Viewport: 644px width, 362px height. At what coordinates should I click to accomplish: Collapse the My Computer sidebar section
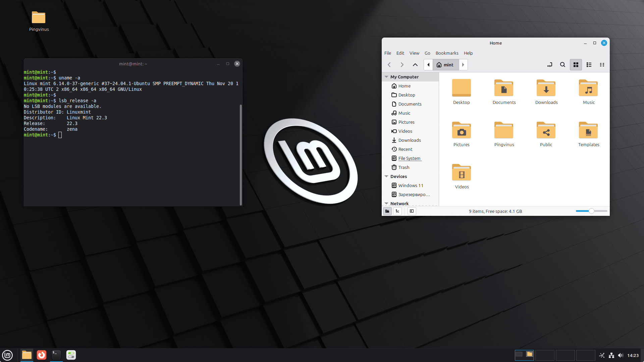[x=386, y=77]
